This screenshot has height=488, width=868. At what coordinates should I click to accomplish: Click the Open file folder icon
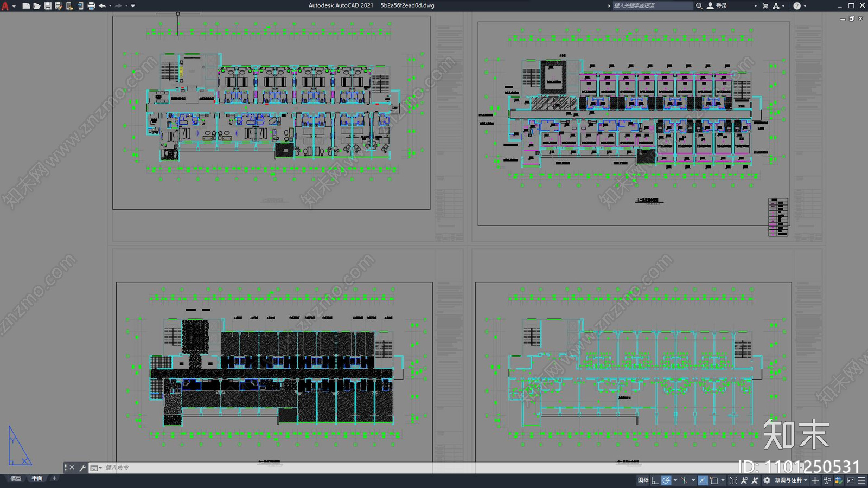click(x=37, y=5)
